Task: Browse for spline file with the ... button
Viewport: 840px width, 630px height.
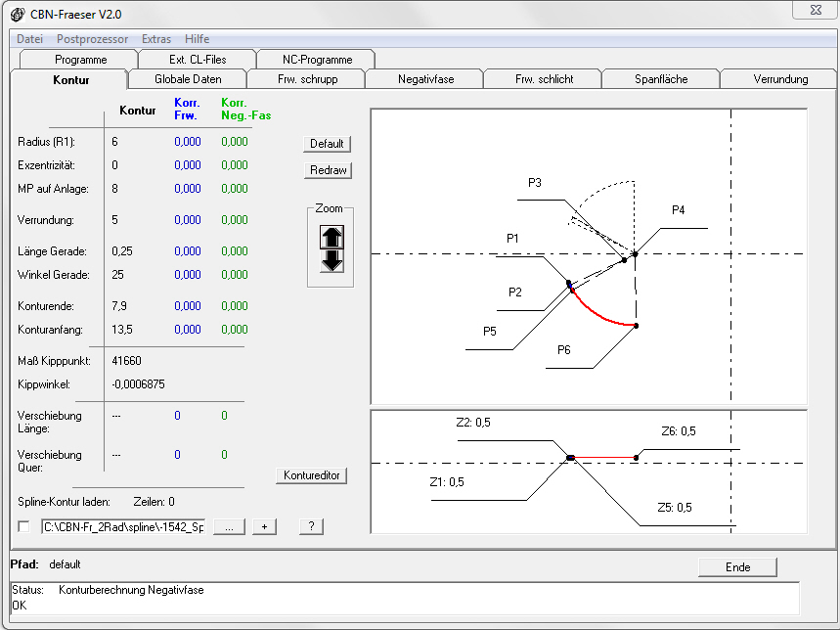Action: coord(228,527)
